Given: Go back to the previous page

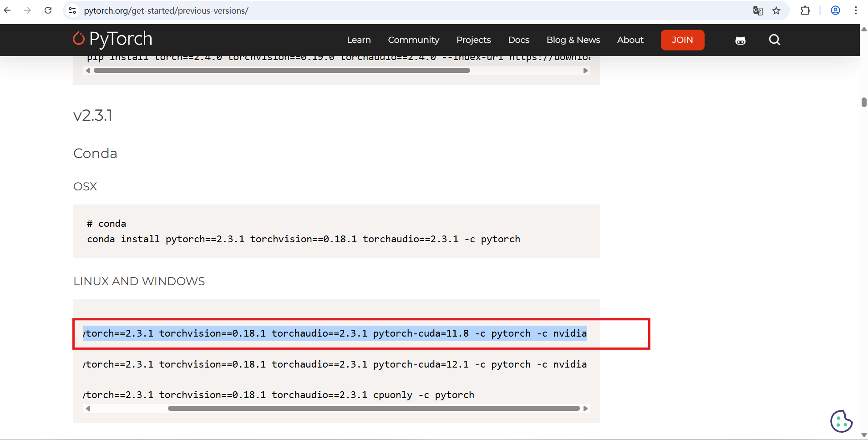Looking at the screenshot, I should 7,10.
